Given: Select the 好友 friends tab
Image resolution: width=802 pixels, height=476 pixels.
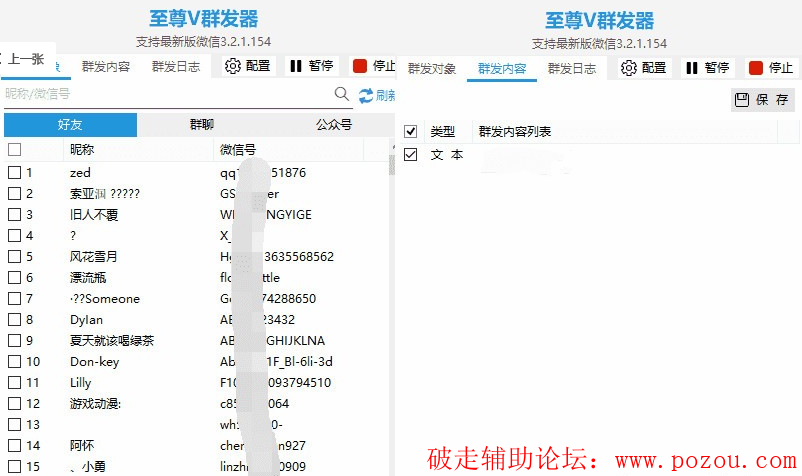Looking at the screenshot, I should (x=70, y=125).
